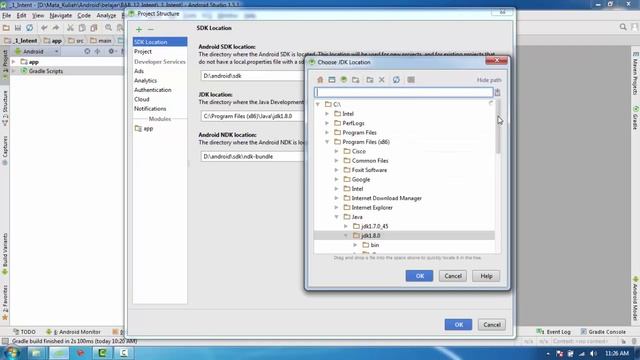Open the File menu
The width and height of the screenshot is (640, 360).
click(7, 16)
